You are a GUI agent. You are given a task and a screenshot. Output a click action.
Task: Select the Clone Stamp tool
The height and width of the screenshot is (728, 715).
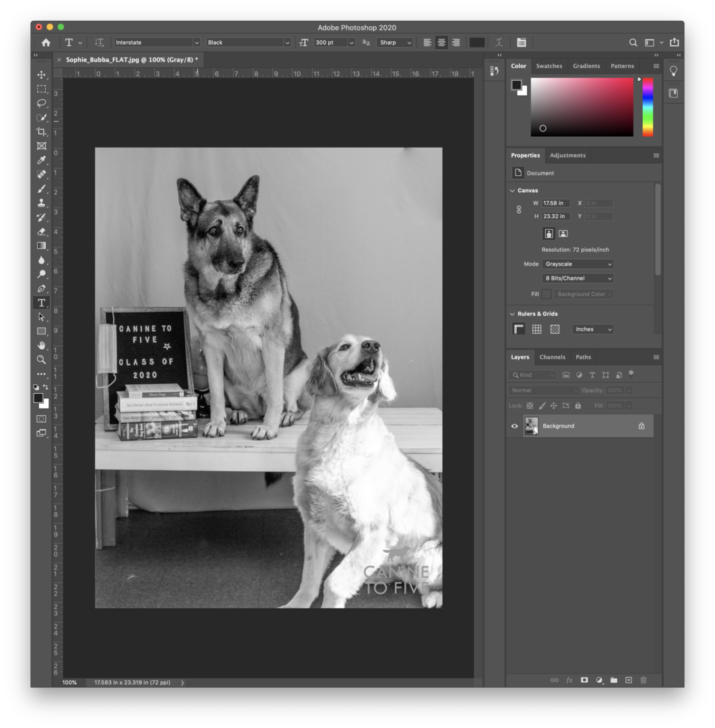click(40, 202)
